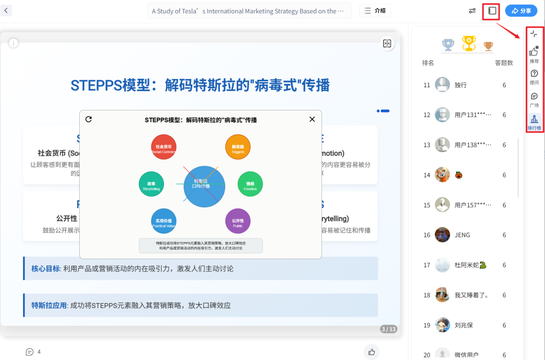Open the 推荐 thumbs-up sidebar tab
Screen dimensions: 545x360
tap(534, 55)
